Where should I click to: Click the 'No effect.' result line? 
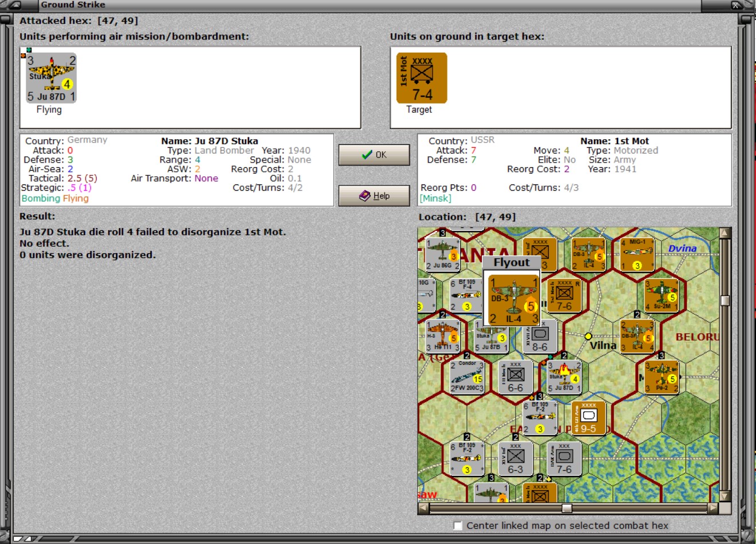tap(44, 243)
